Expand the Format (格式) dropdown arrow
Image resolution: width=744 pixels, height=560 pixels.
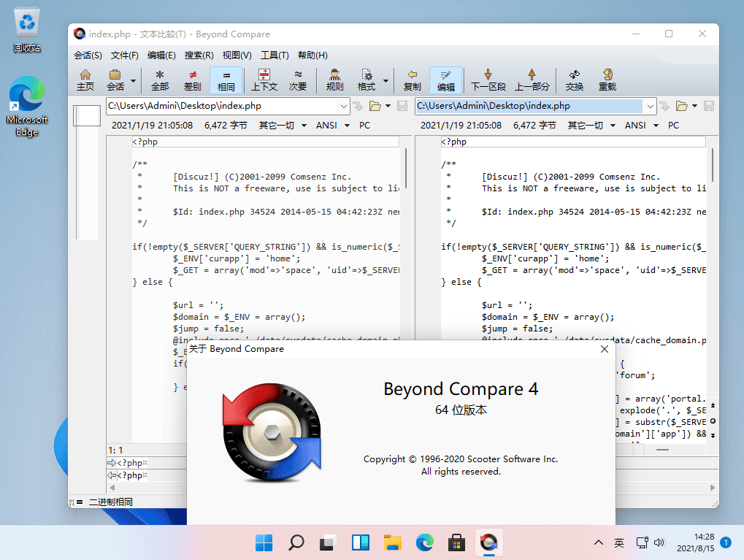coord(386,80)
